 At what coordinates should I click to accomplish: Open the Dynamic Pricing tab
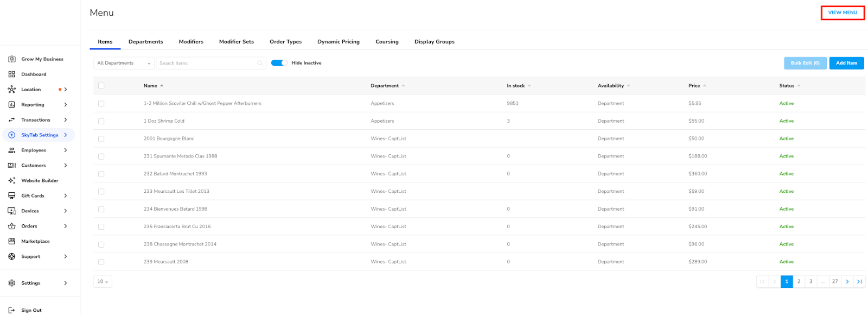(x=338, y=42)
